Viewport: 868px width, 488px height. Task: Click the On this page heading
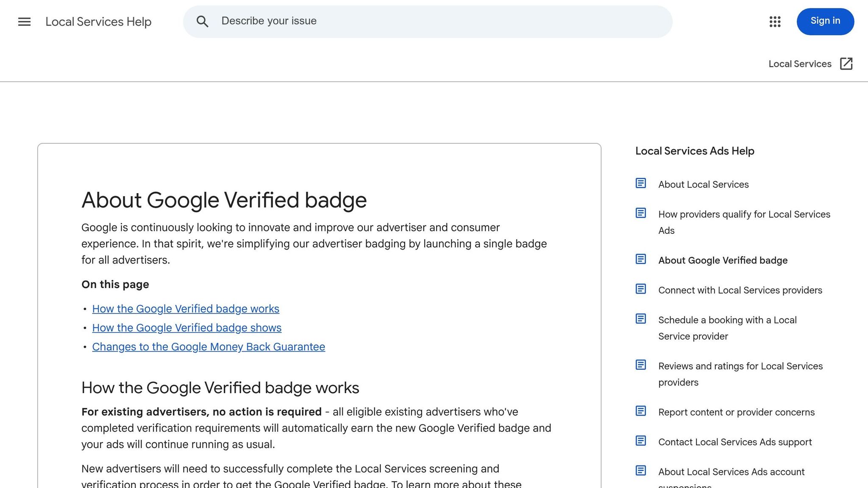115,285
